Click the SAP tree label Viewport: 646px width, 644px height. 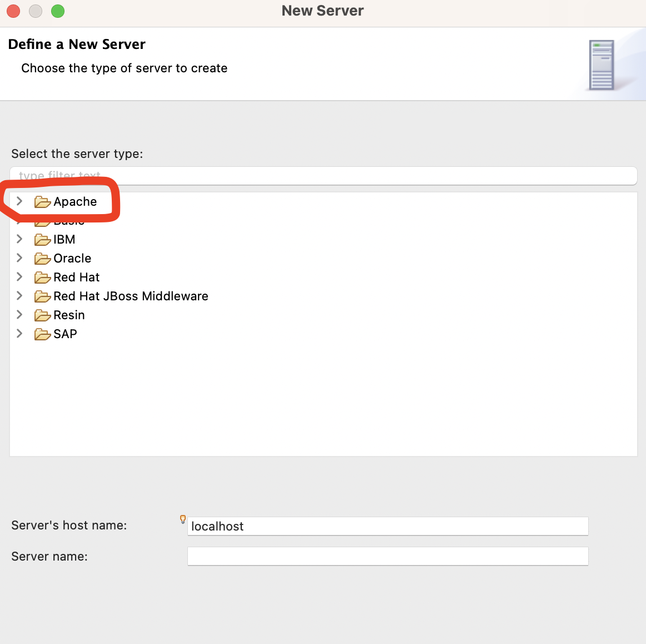(65, 334)
